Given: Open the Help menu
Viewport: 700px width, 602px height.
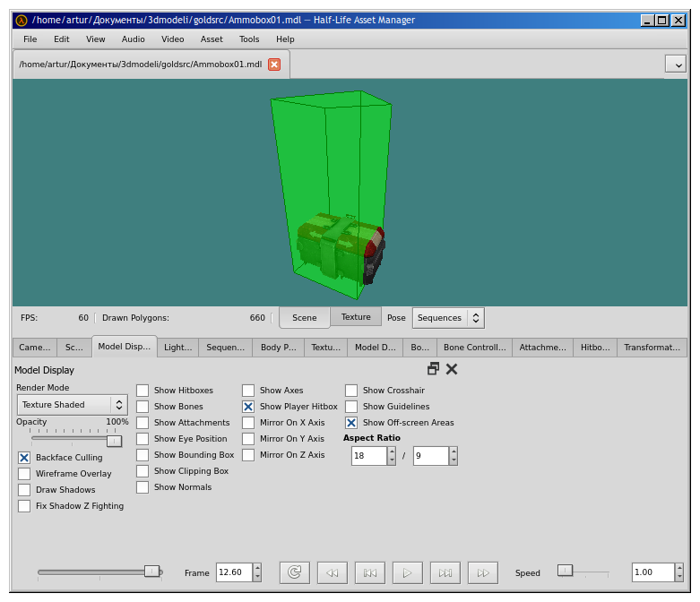Looking at the screenshot, I should point(285,39).
